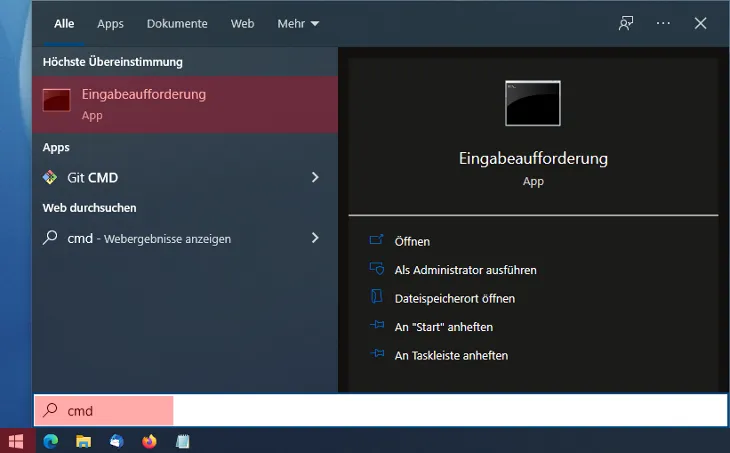Switch to the Alle tab
Viewport: 730px width, 453px height.
64,24
